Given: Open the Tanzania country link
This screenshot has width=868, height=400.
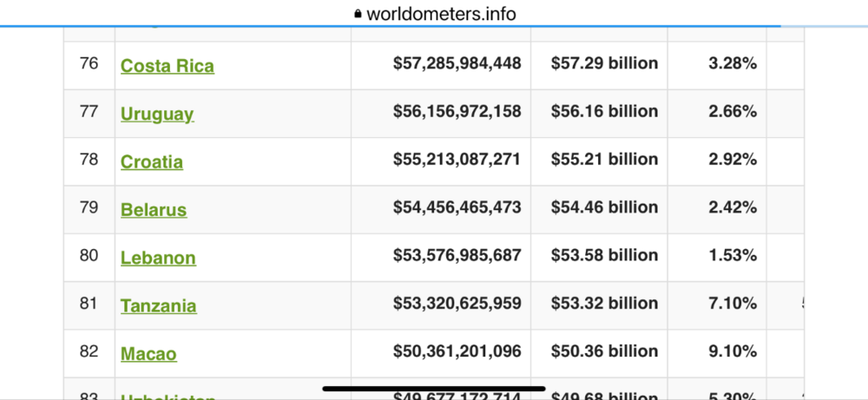Looking at the screenshot, I should tap(159, 305).
